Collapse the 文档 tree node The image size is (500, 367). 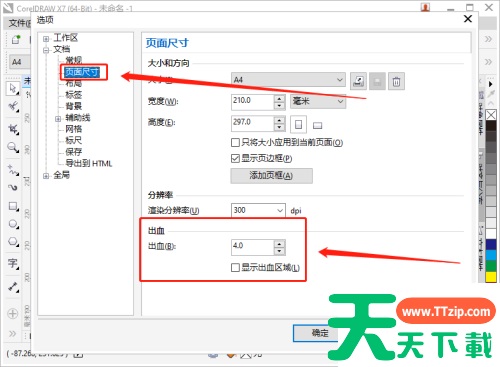[x=46, y=50]
